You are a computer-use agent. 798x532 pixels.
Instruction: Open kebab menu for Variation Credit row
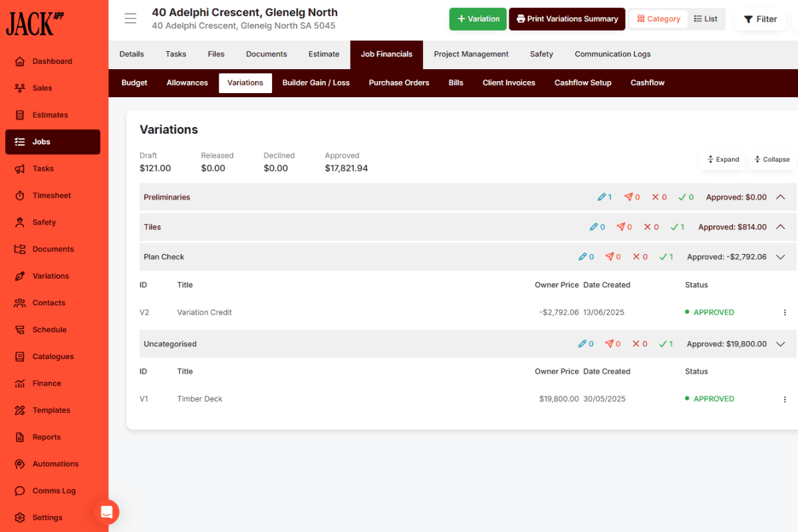785,313
